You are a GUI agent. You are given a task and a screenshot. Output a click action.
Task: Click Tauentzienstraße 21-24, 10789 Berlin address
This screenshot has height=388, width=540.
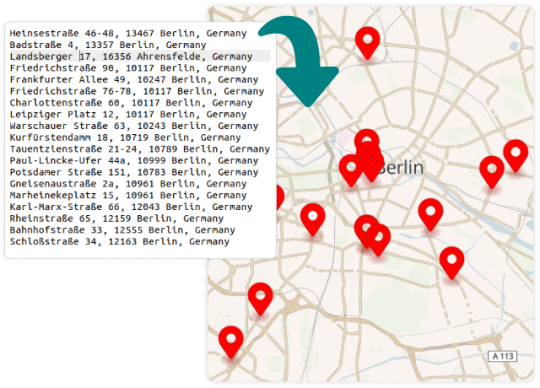139,149
